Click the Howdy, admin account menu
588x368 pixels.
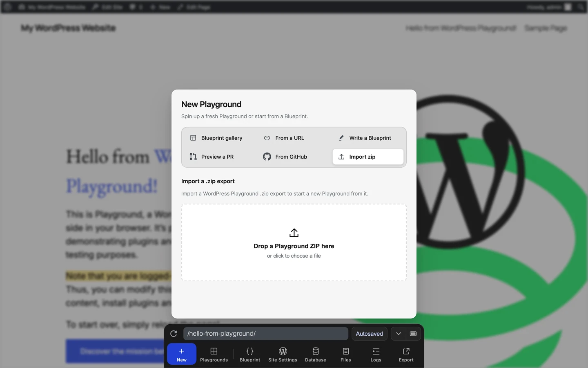[x=549, y=7]
